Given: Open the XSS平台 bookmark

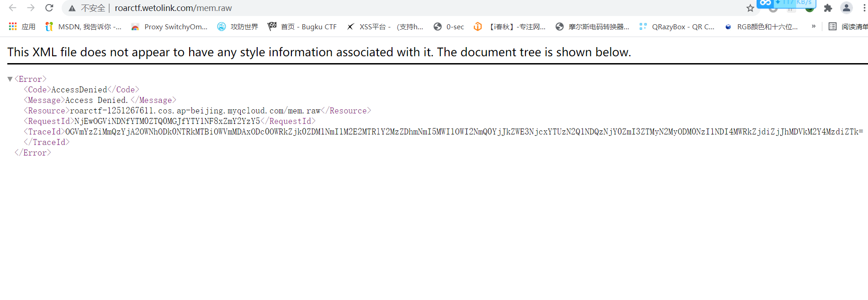Looking at the screenshot, I should pyautogui.click(x=385, y=27).
